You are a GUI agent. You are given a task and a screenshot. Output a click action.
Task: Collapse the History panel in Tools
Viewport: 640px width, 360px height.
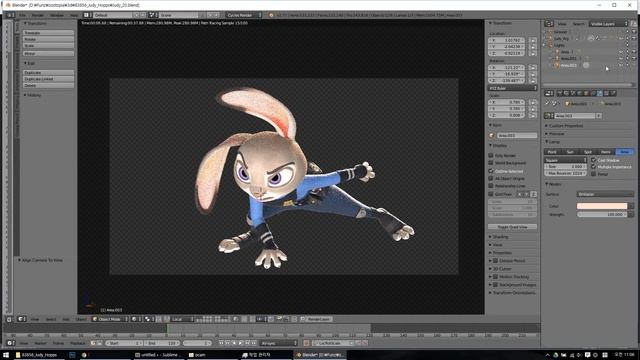pos(32,95)
